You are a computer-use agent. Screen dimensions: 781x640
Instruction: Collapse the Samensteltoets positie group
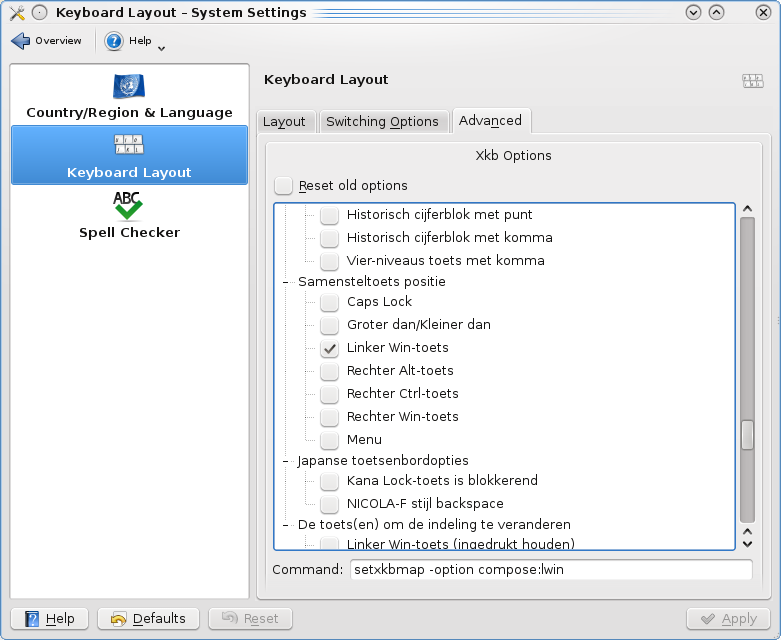285,282
